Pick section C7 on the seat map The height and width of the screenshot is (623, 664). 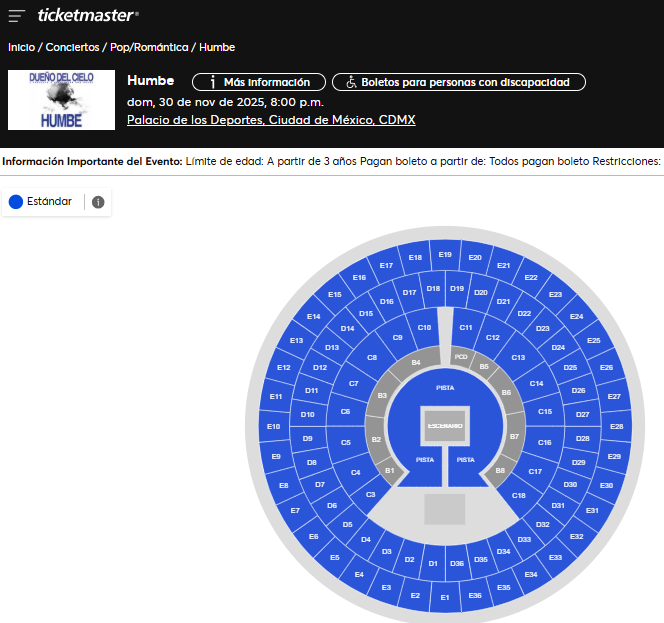point(354,383)
